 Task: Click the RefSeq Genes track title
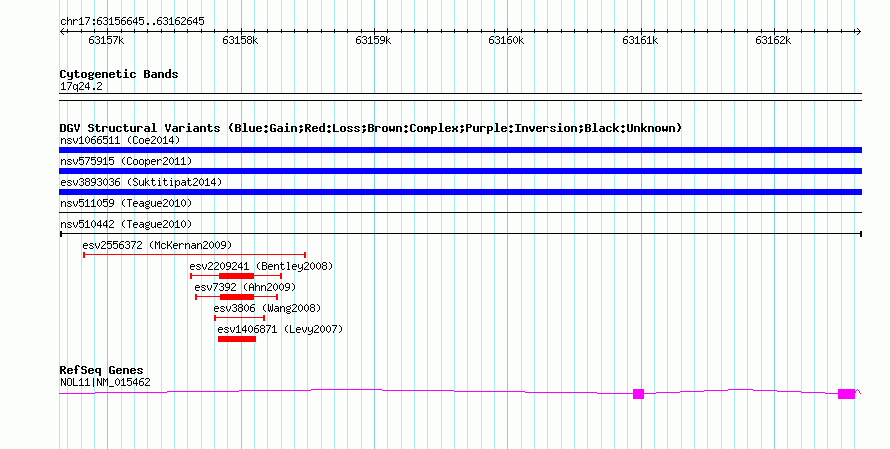coord(101,370)
